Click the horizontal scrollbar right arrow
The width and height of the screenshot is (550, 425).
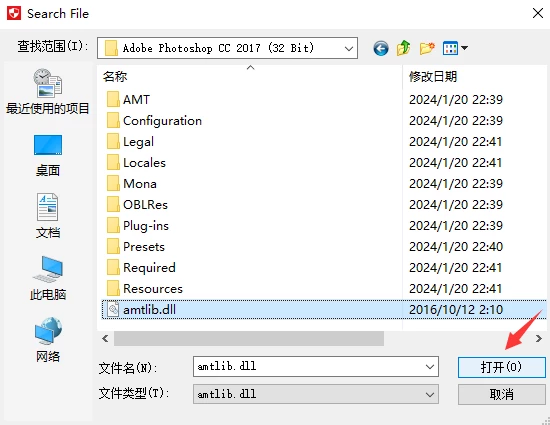pos(539,338)
